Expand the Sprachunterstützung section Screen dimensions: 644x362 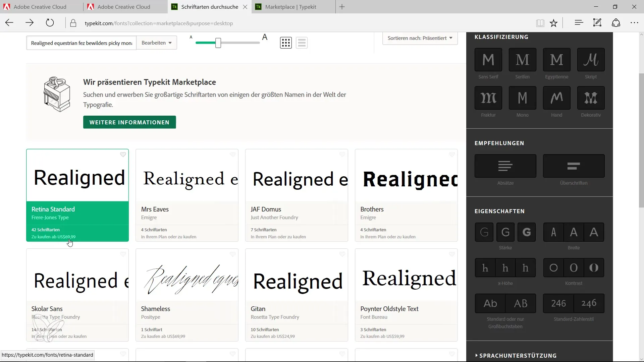516,355
